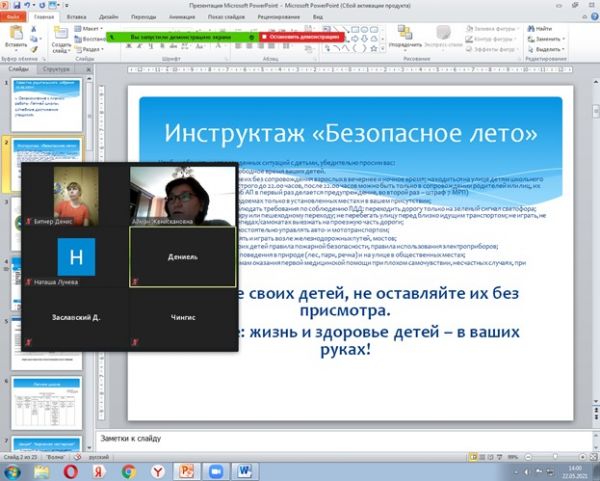Click the Заметки к слайду notes field
The image size is (600, 481).
click(340, 438)
